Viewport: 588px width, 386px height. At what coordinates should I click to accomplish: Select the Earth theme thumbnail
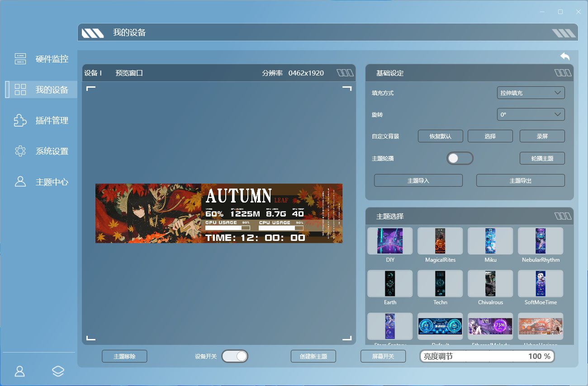[x=390, y=283]
